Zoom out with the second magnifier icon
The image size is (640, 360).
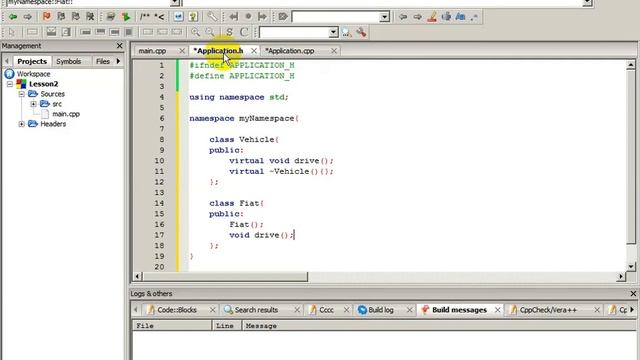[x=210, y=32]
